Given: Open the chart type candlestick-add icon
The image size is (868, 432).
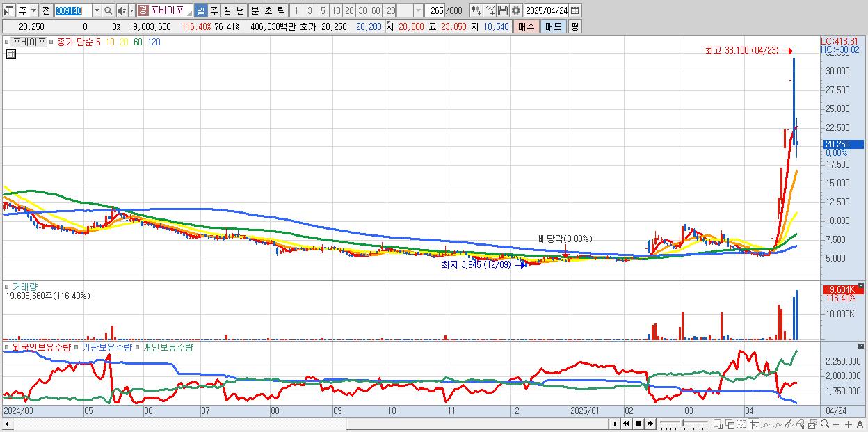Looking at the screenshot, I should click(476, 10).
